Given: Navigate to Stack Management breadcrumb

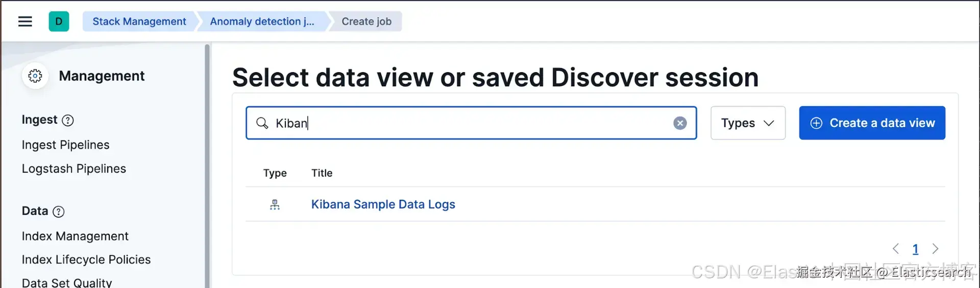Looking at the screenshot, I should [139, 21].
